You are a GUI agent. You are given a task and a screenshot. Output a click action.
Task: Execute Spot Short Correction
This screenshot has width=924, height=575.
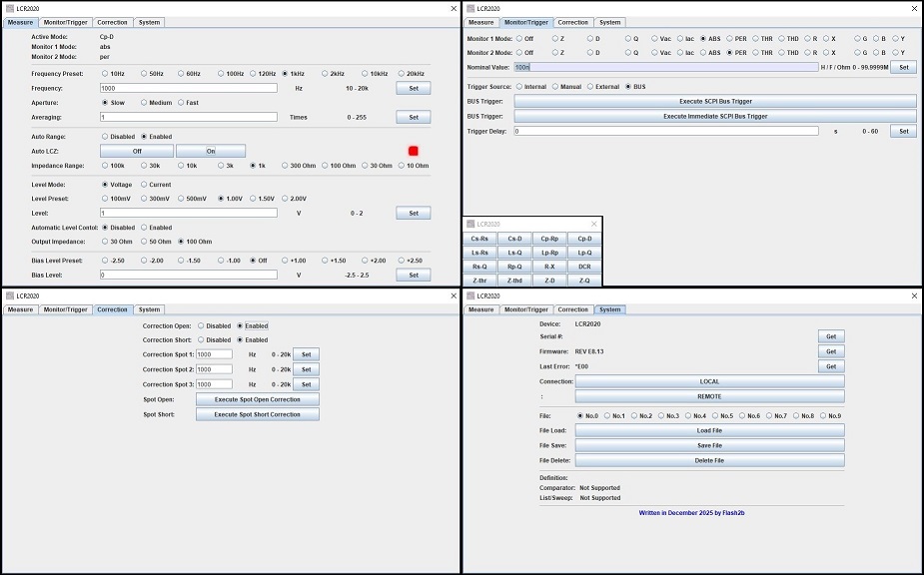point(258,414)
